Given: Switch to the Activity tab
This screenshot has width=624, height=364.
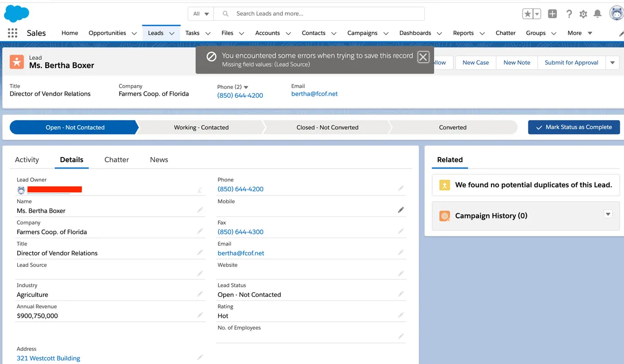Looking at the screenshot, I should [x=27, y=160].
